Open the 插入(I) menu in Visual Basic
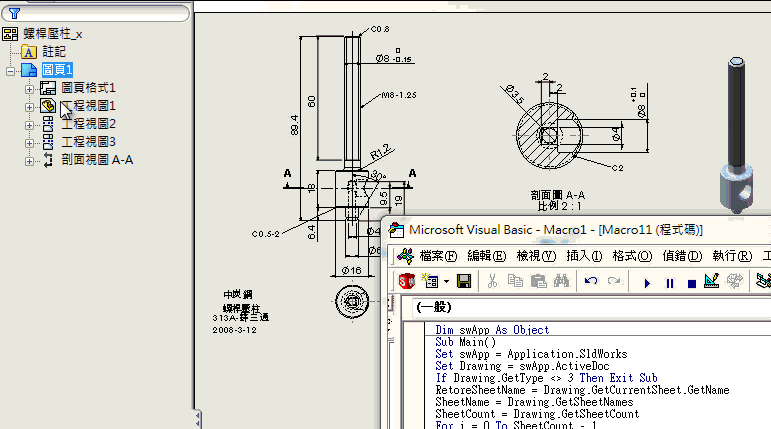 [x=584, y=256]
